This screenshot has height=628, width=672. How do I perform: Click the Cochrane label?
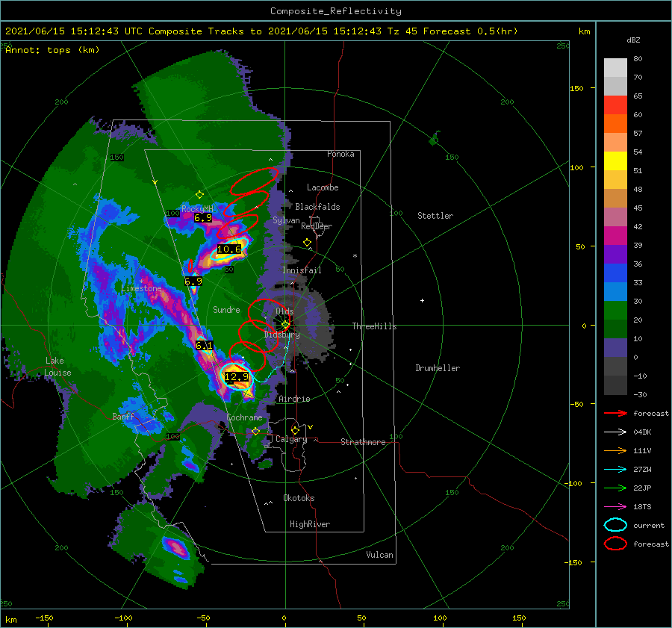click(244, 417)
